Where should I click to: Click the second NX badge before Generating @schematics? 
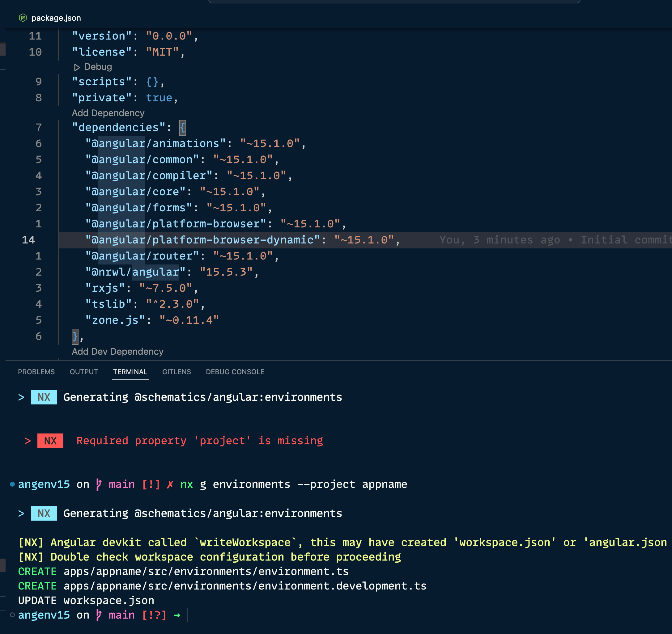click(x=44, y=514)
